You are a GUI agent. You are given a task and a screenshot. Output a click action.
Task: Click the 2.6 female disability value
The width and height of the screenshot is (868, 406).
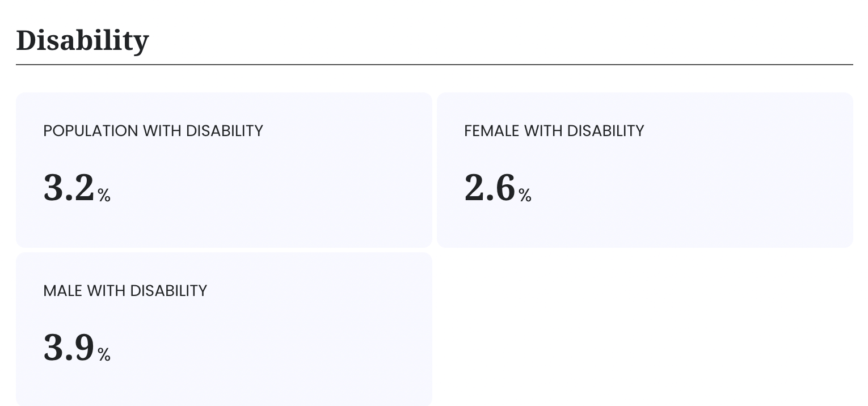[490, 188]
